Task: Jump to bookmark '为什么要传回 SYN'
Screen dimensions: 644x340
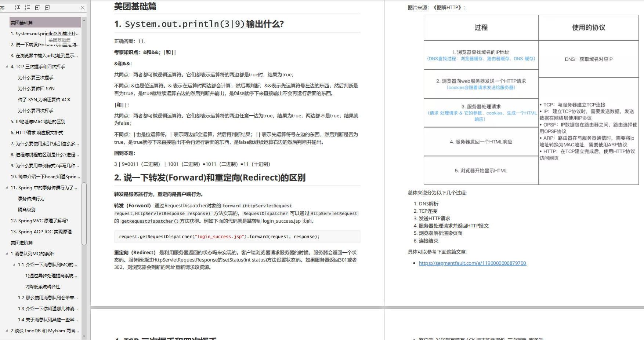Action: 36,89
